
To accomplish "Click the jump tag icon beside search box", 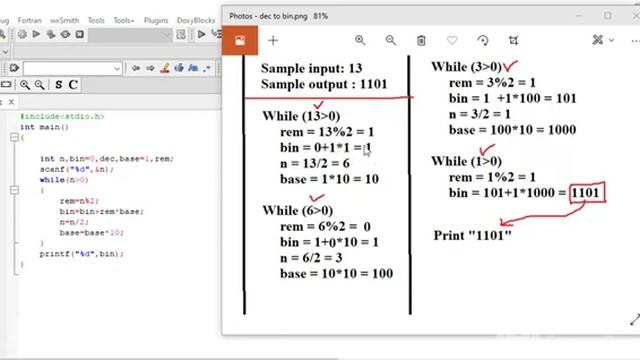I will 14,68.
